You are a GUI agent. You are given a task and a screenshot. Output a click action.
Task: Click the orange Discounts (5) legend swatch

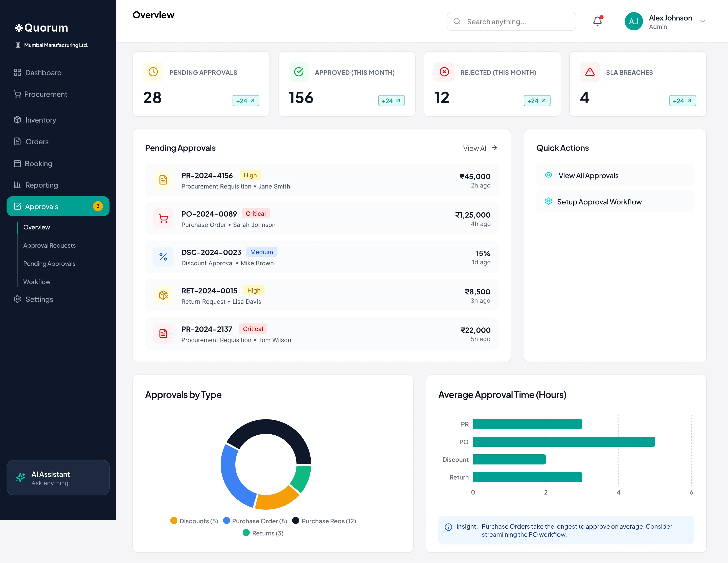174,520
